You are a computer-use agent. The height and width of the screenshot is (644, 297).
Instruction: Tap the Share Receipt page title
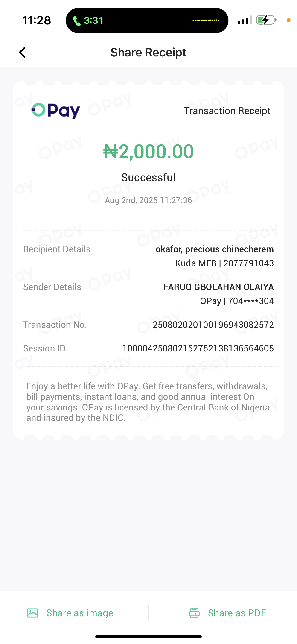pos(148,53)
